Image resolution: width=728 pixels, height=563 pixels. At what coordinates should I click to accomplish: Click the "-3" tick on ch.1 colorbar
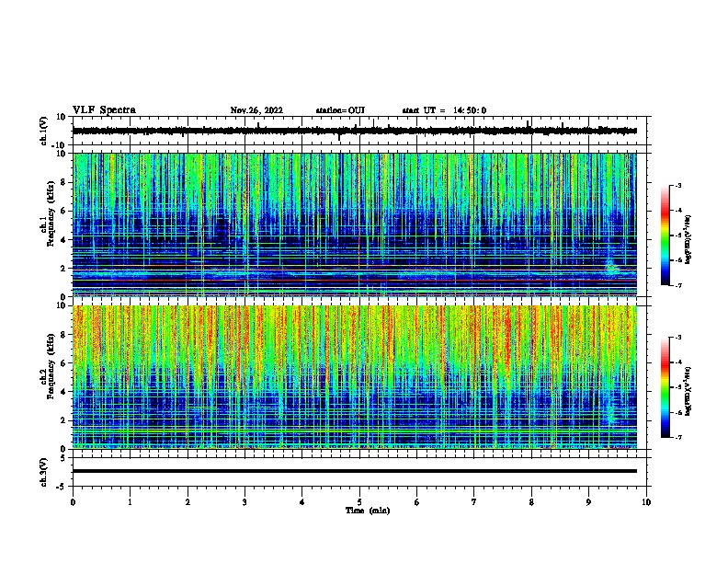(x=677, y=185)
